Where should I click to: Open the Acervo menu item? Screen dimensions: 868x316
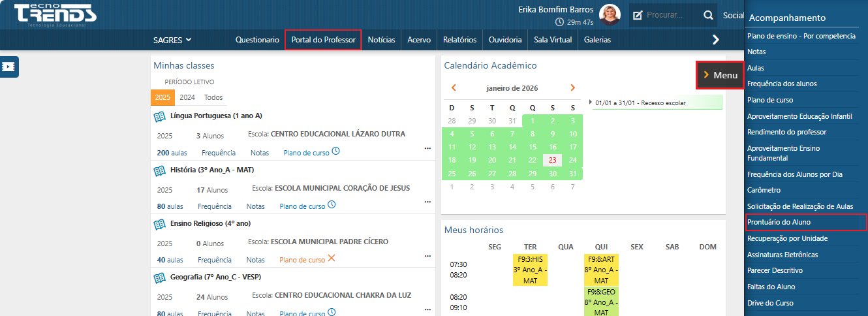(419, 40)
